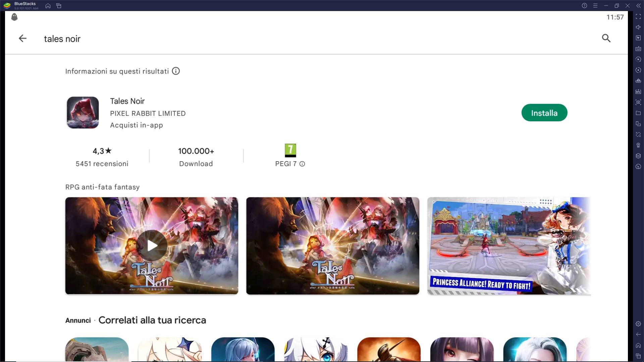Click stacked layers icon in sidebar
Screen dimensions: 644x362
tap(638, 156)
